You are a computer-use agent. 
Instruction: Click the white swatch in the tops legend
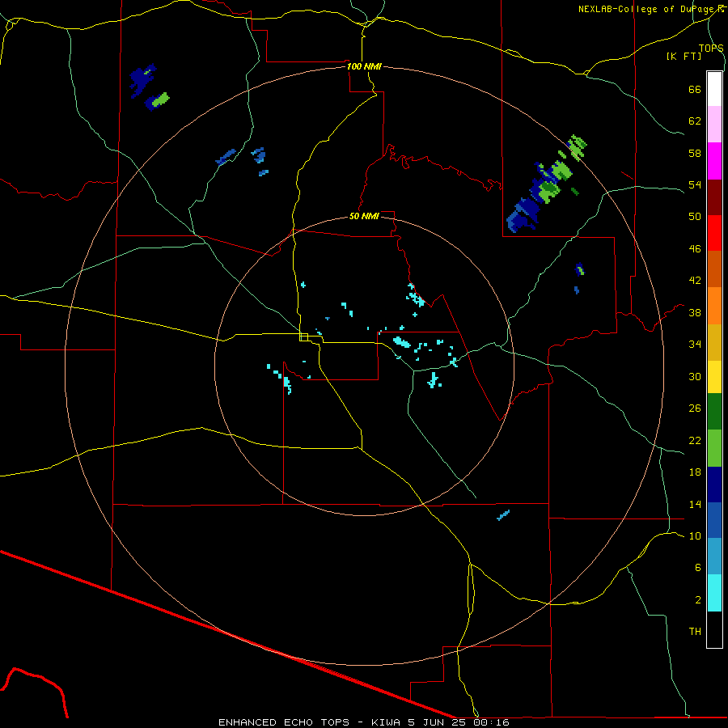click(x=714, y=89)
